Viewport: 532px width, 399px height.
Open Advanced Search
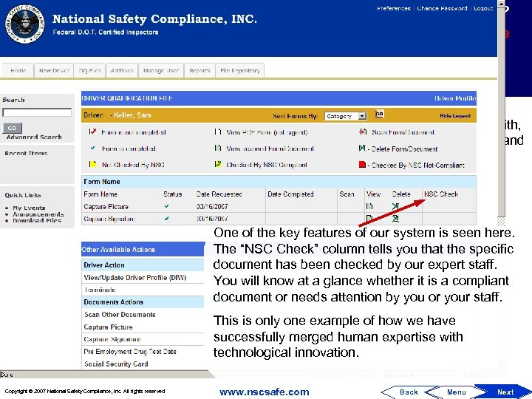pyautogui.click(x=34, y=137)
